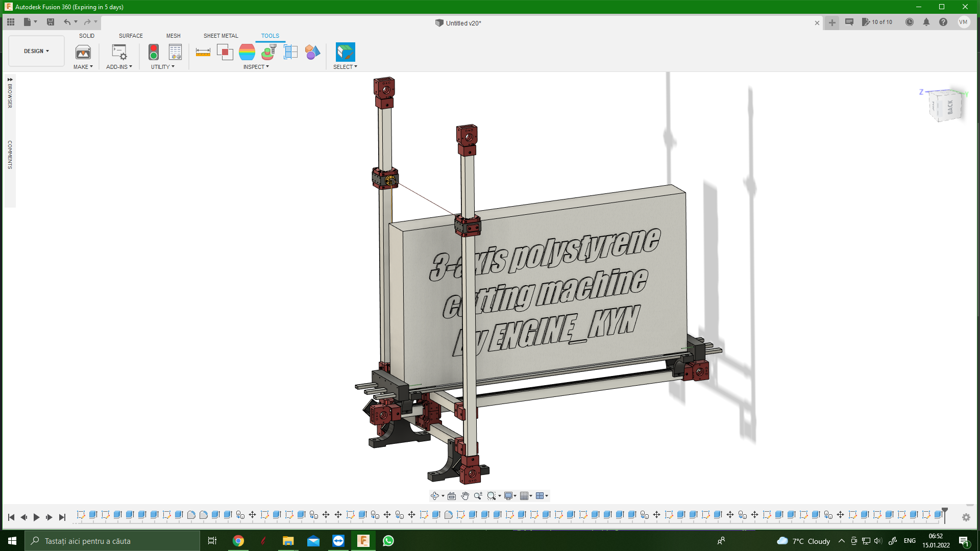Select the Pan hand tool

464,496
